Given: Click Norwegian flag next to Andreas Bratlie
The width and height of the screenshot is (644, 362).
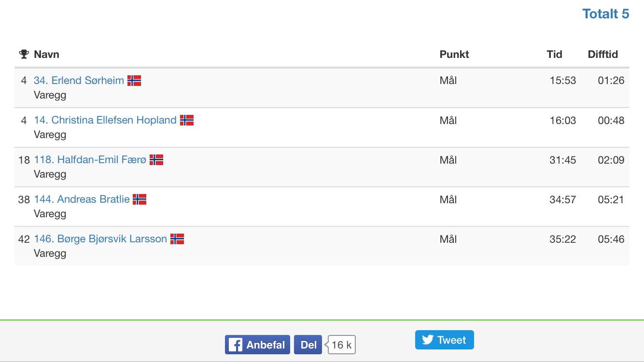Looking at the screenshot, I should coord(140,199).
